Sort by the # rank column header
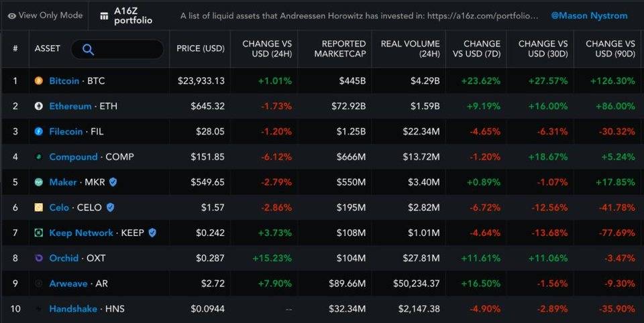Screen dimensions: 644x323 [15, 48]
